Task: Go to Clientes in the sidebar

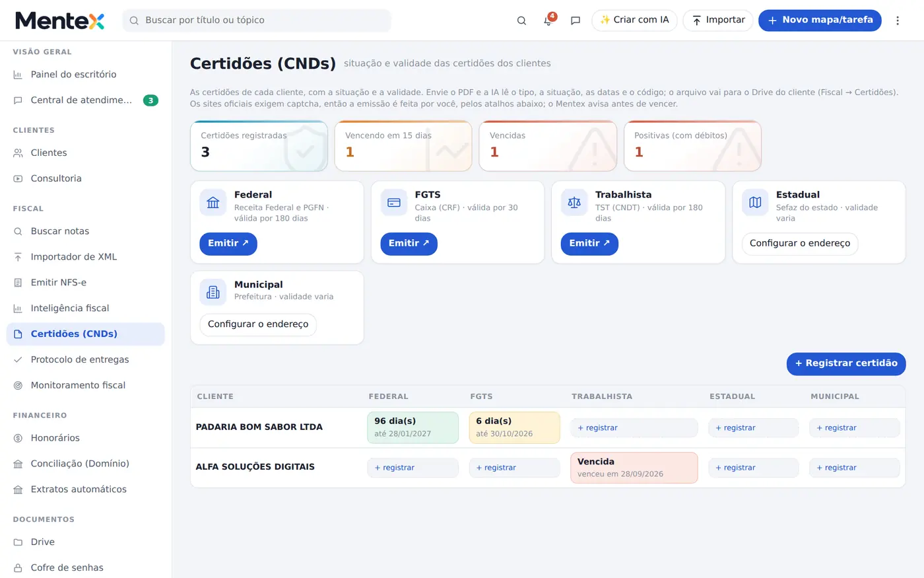Action: (x=86, y=153)
